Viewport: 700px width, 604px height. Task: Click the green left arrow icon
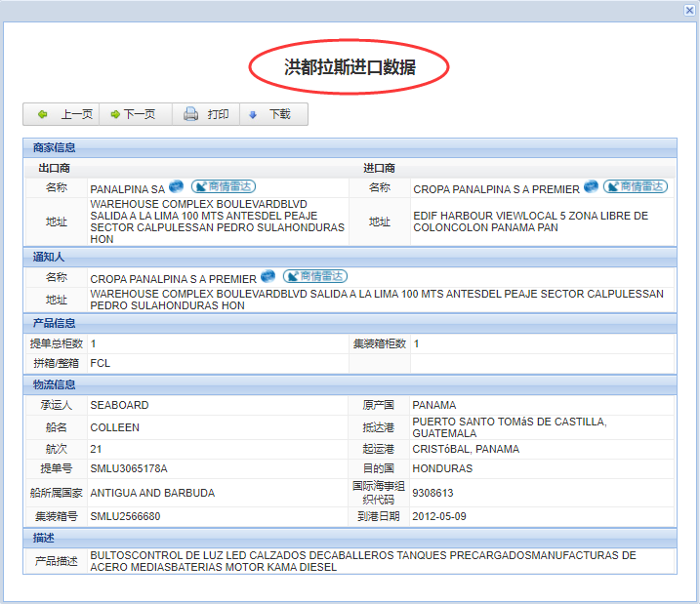42,114
